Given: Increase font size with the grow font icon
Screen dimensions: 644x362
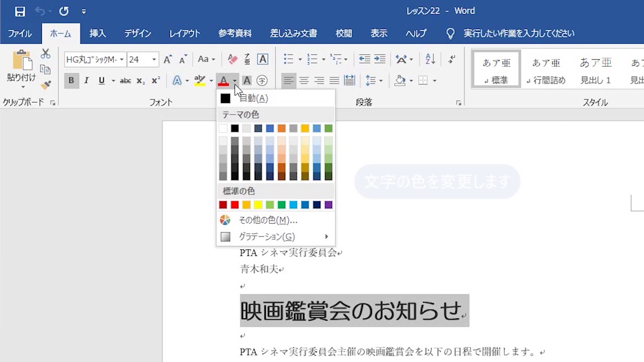Looking at the screenshot, I should pyautogui.click(x=168, y=59).
